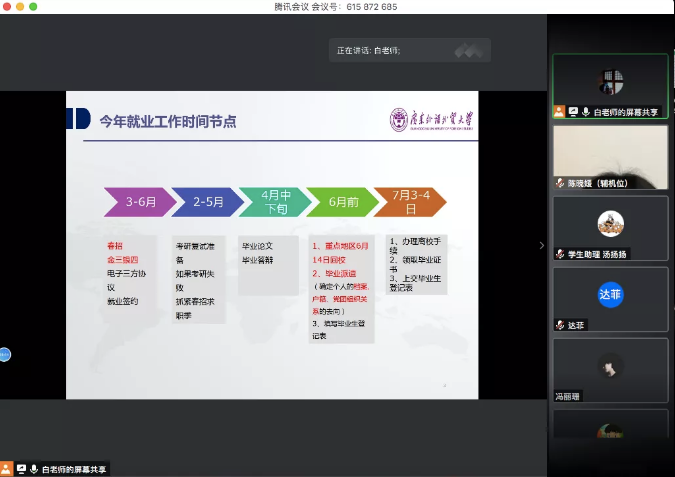This screenshot has width=675, height=477.
Task: Click the green macOS fullscreen window button
Action: click(34, 6)
